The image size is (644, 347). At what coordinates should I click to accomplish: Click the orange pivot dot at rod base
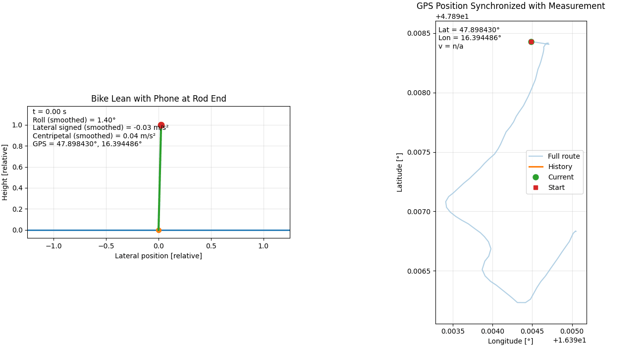159,230
